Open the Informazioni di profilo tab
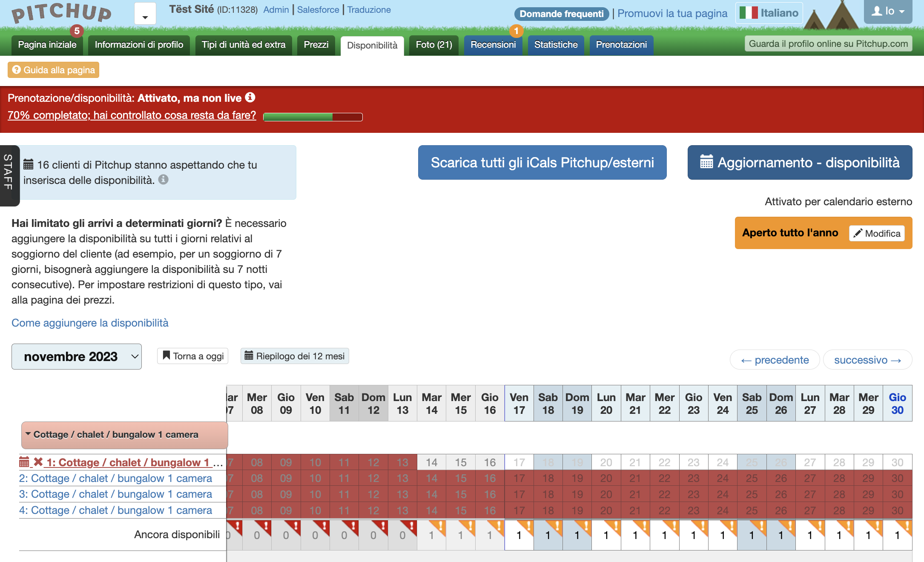 [139, 45]
